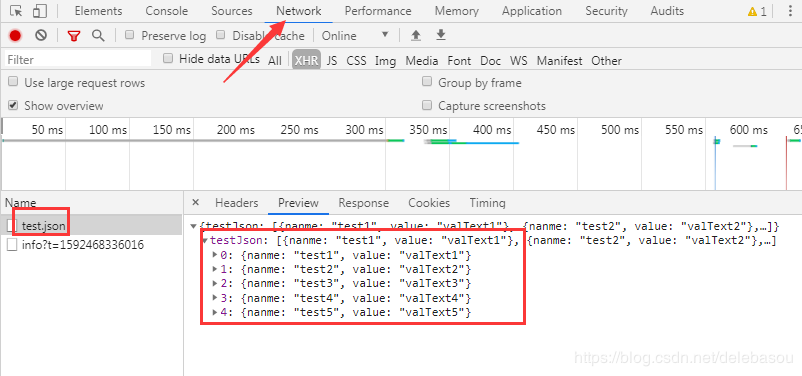The width and height of the screenshot is (802, 376).
Task: Expand array item 3 with test4
Action: coord(215,297)
